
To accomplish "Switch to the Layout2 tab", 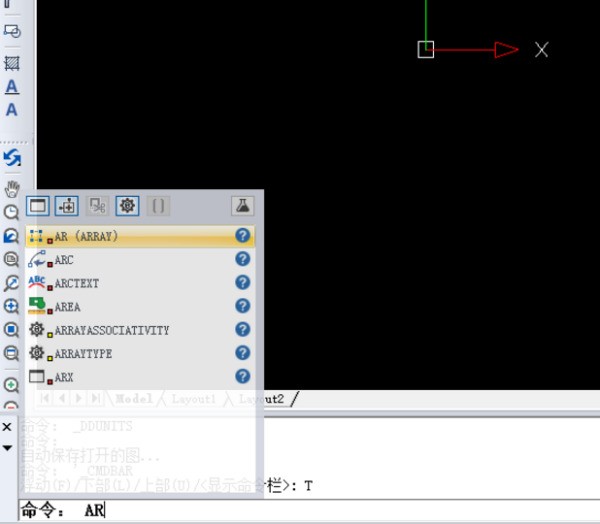I will [x=261, y=399].
